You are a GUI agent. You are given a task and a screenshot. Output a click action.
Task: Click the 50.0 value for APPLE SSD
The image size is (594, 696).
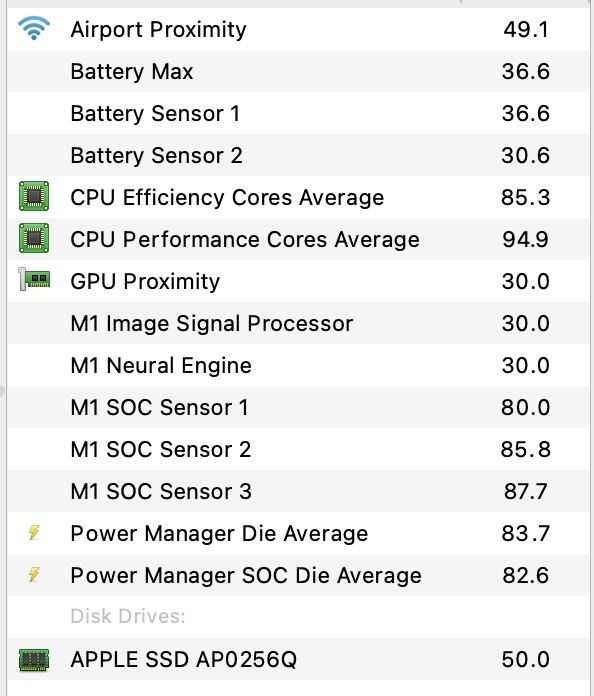point(526,660)
